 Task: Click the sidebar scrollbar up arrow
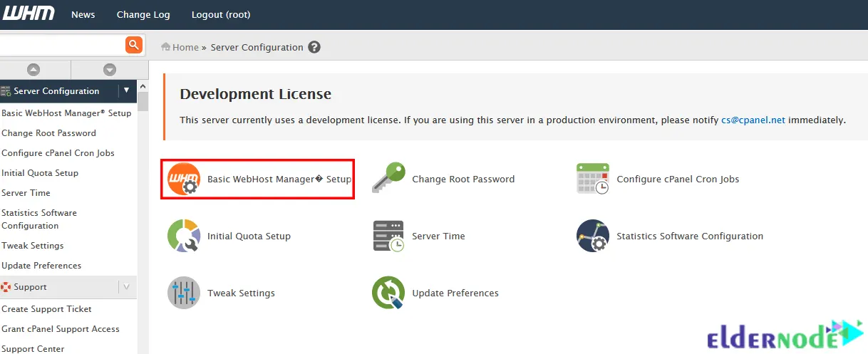click(143, 86)
